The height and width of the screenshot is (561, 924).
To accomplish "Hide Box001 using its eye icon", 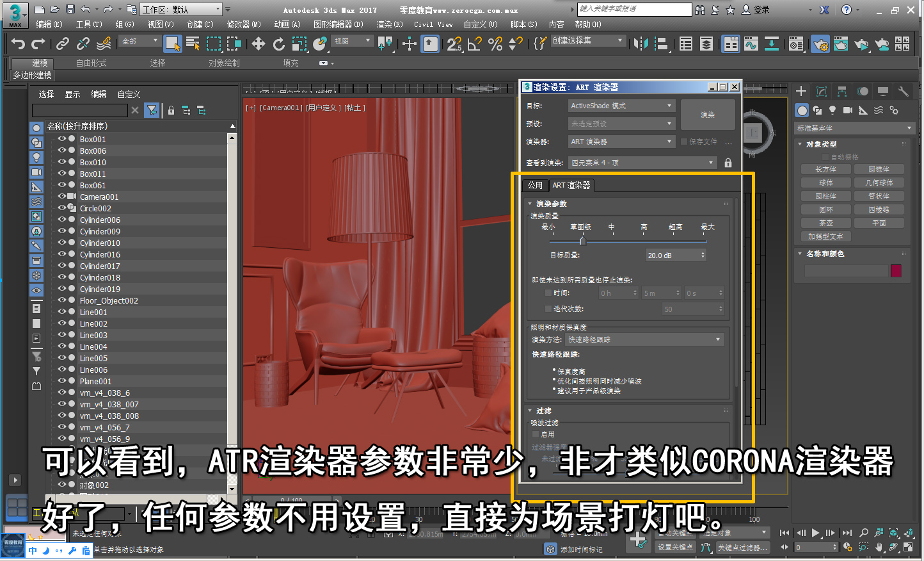I will tap(62, 138).
